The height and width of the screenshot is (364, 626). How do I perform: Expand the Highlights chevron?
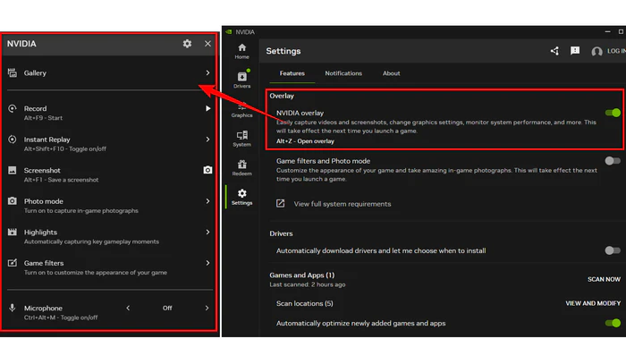pyautogui.click(x=207, y=232)
